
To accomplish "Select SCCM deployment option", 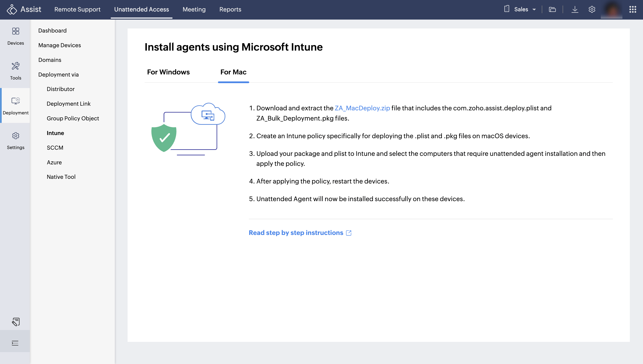I will [x=55, y=148].
